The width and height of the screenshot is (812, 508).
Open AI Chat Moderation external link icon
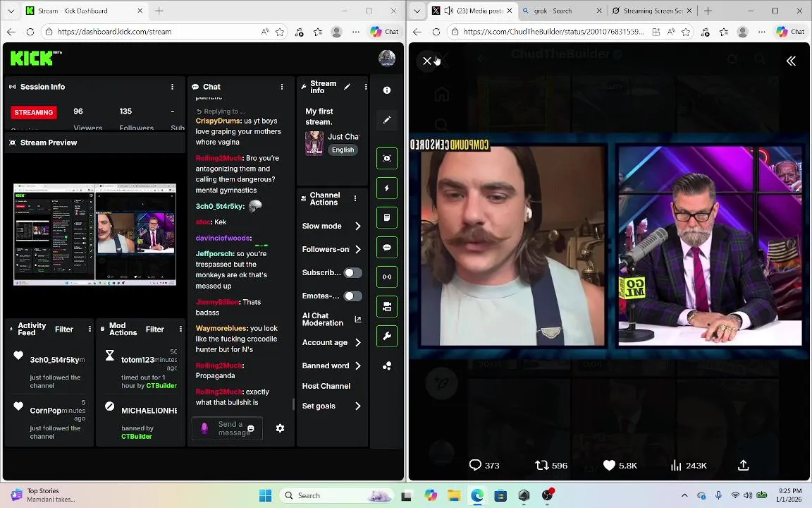(x=358, y=320)
